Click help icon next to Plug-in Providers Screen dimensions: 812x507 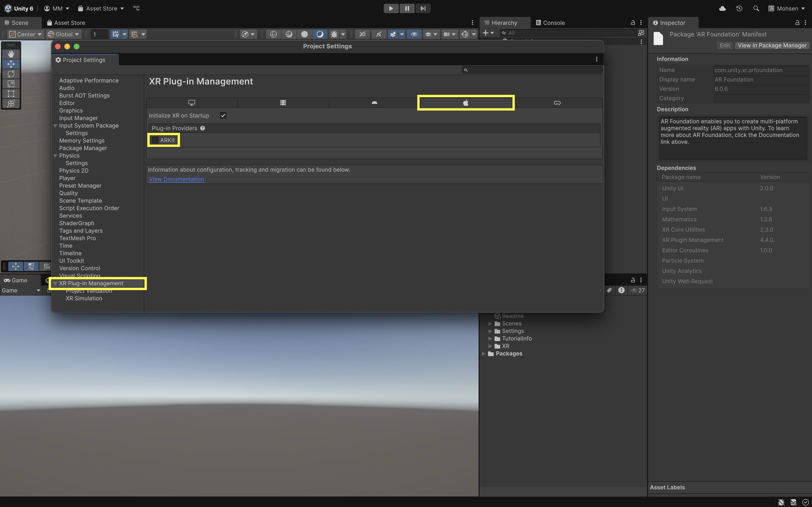(203, 128)
